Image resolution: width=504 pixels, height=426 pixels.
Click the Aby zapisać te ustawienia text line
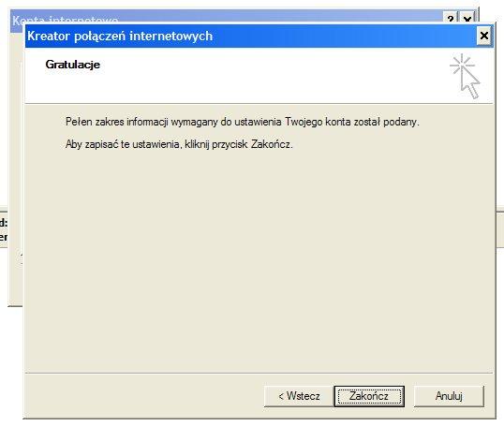pyautogui.click(x=179, y=144)
